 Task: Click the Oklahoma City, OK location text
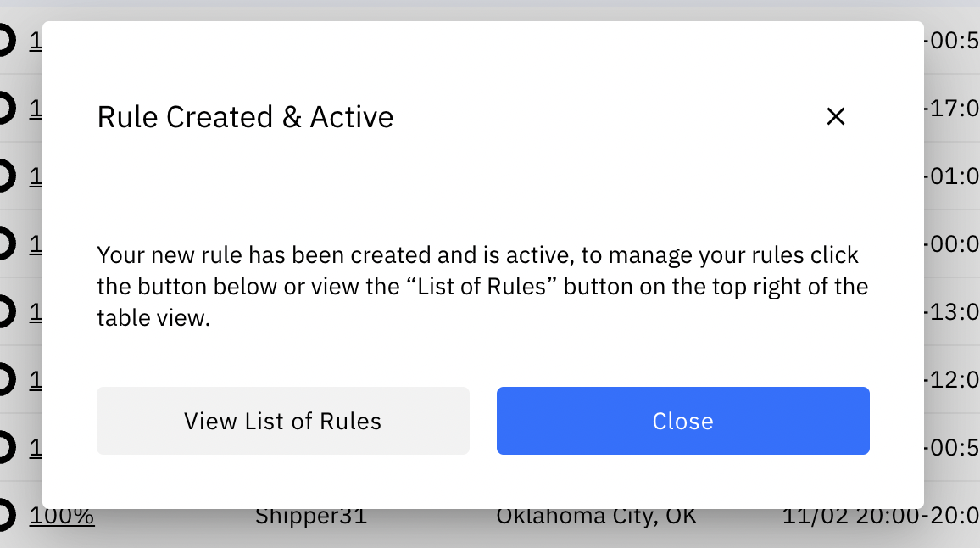pyautogui.click(x=598, y=515)
